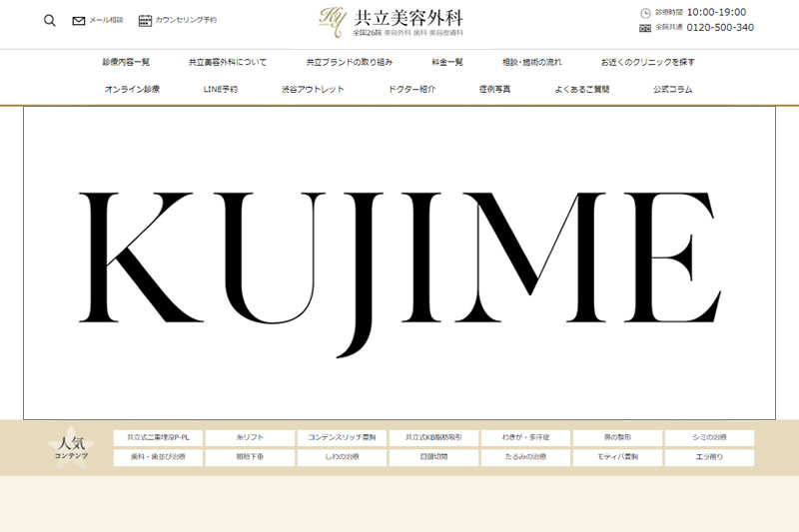Click the 10:00-19:00 hours text
The width and height of the screenshot is (799, 532).
pyautogui.click(x=716, y=12)
